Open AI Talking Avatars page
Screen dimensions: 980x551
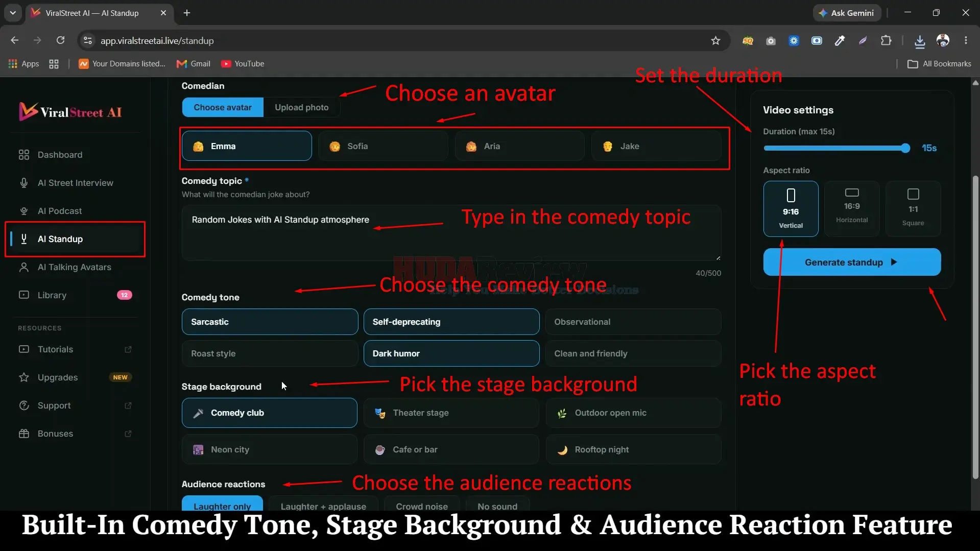74,267
